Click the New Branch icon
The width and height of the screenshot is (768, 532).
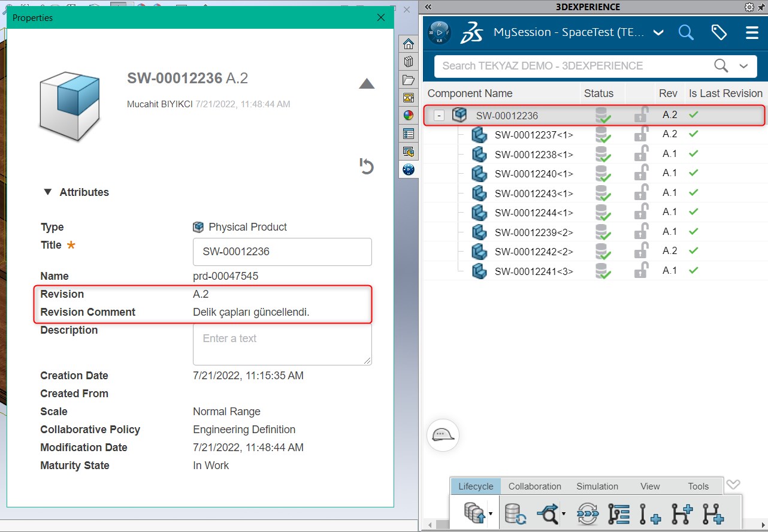[x=682, y=514]
